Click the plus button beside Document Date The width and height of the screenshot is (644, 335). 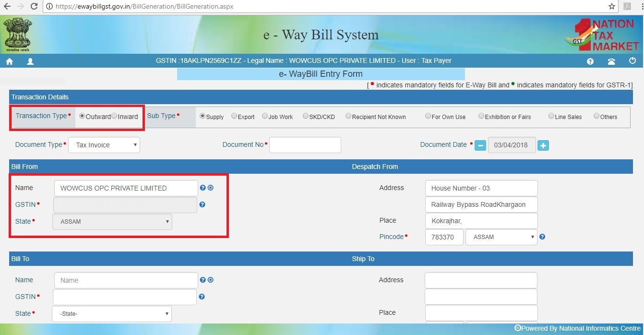point(543,144)
